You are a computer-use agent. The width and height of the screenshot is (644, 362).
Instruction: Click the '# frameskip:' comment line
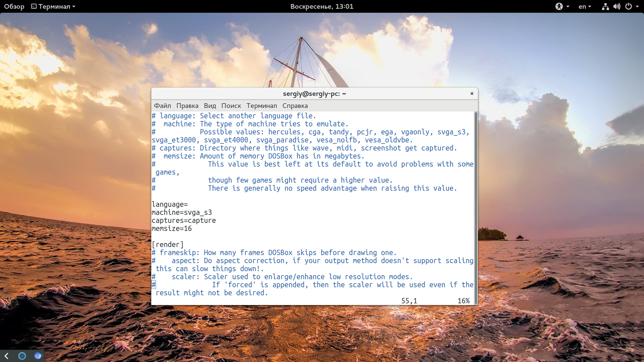(x=274, y=253)
